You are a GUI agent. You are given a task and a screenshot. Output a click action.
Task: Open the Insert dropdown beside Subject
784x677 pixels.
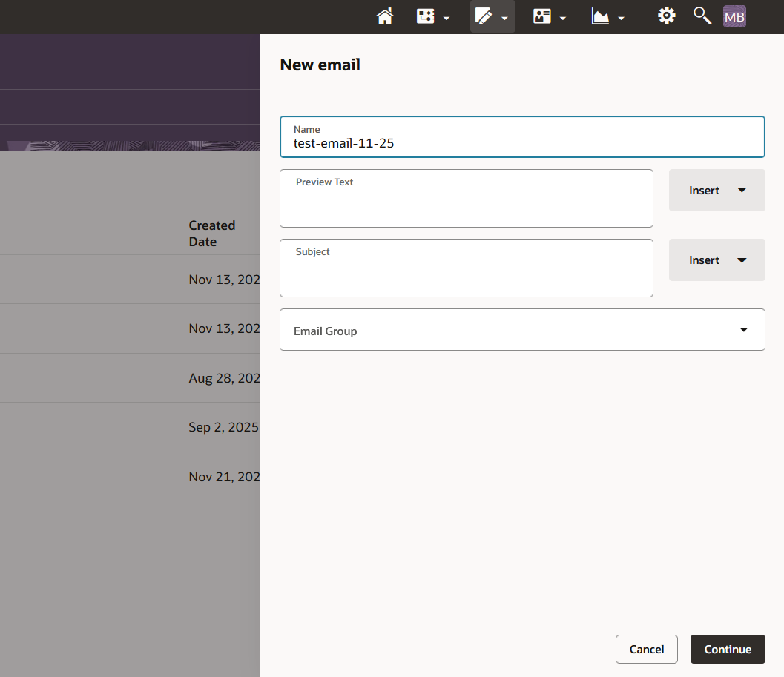(717, 260)
